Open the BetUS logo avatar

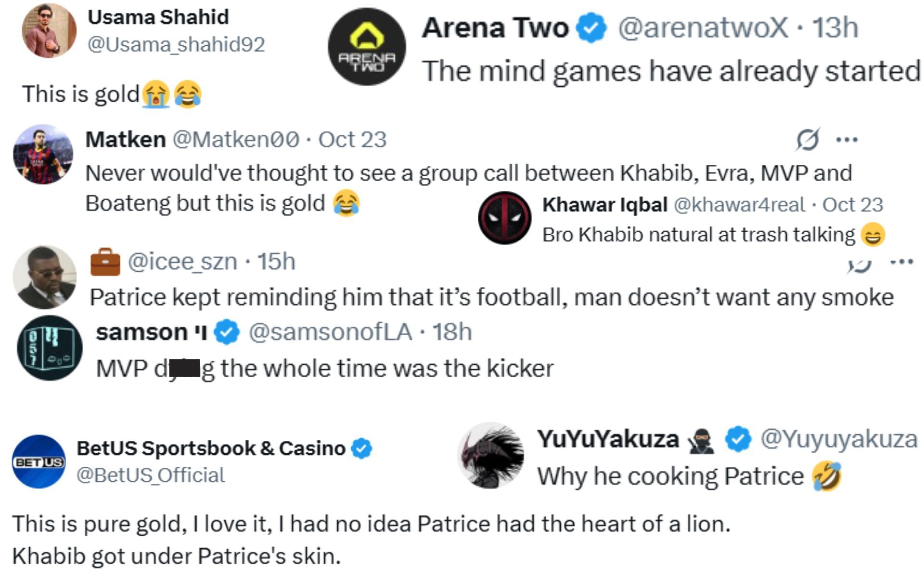(38, 461)
